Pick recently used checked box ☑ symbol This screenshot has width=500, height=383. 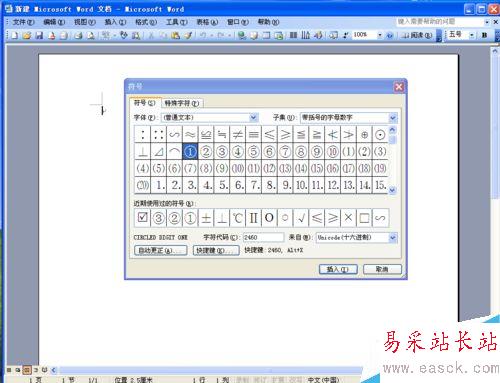pos(143,218)
